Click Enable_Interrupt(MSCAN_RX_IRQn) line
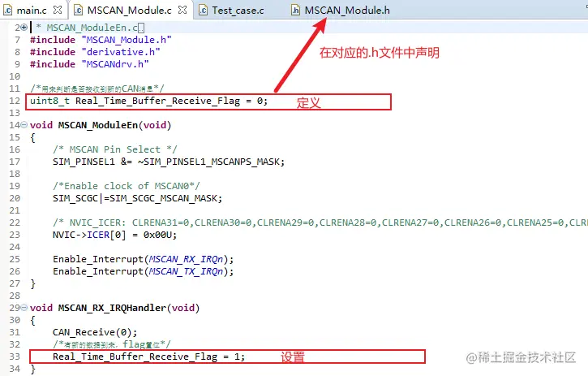Image resolution: width=588 pixels, height=376 pixels. coord(144,259)
